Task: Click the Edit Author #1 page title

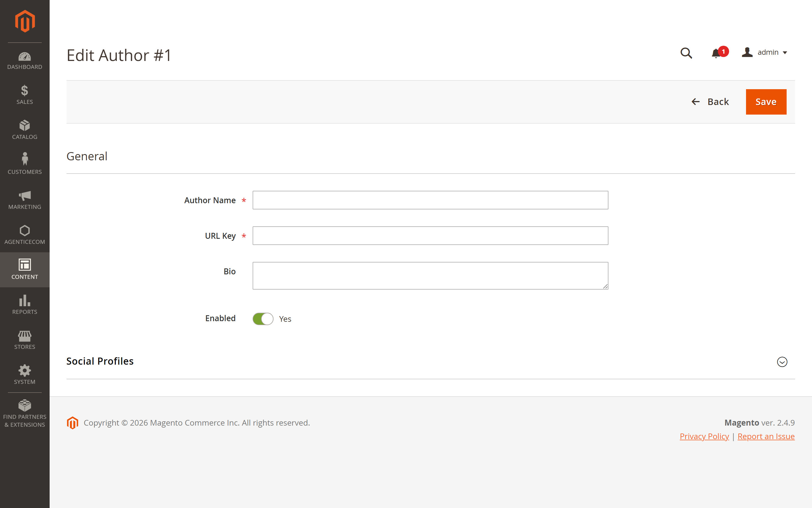Action: tap(119, 55)
